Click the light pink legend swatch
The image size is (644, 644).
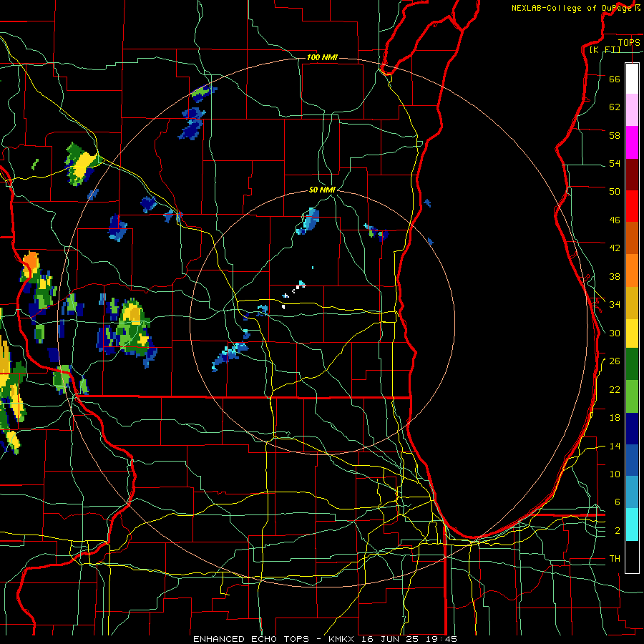[x=632, y=109]
